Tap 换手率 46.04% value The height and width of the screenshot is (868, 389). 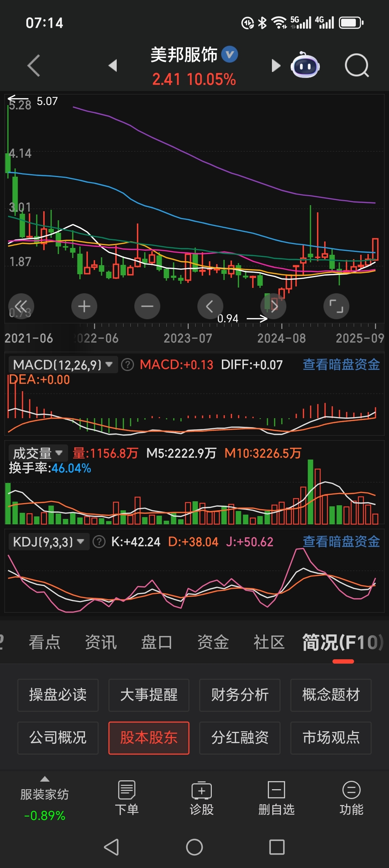tap(50, 468)
